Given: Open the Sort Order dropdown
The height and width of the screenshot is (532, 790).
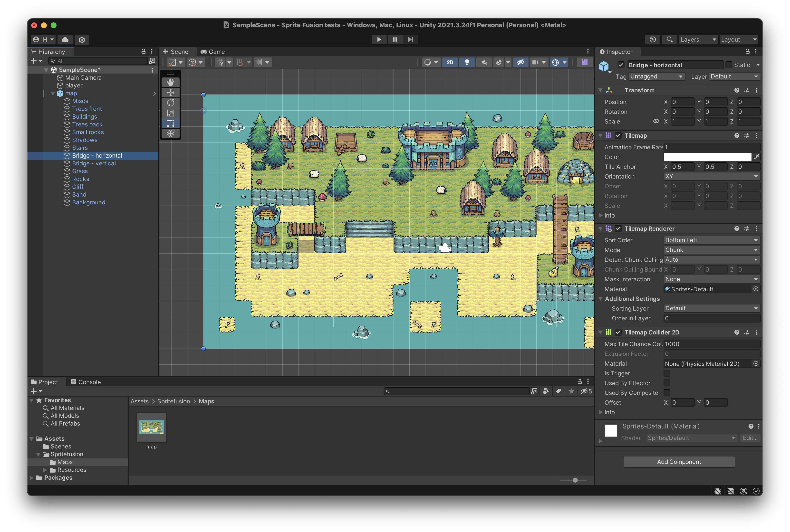Looking at the screenshot, I should click(x=712, y=240).
